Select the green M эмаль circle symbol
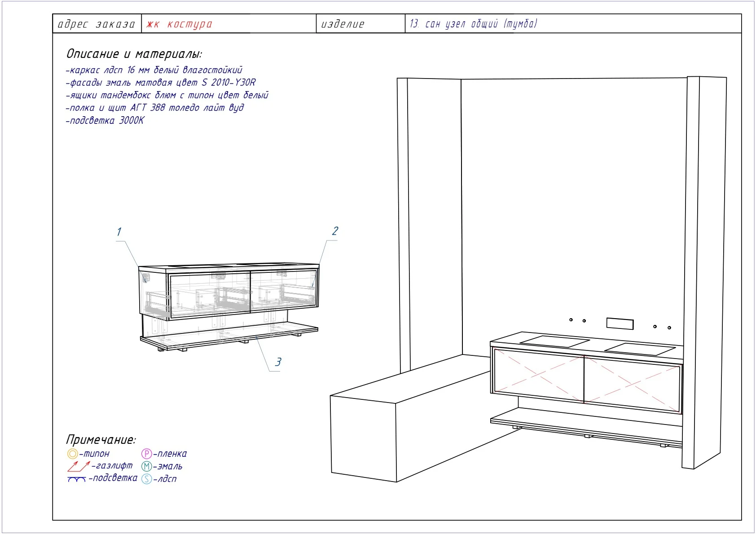756x534 pixels. pyautogui.click(x=147, y=466)
